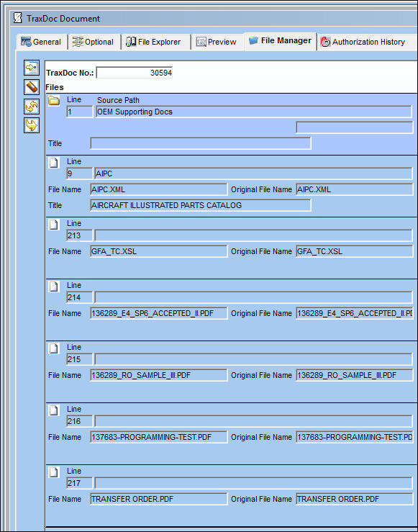Open the File Explorer tab
Screen dimensions: 418x532
click(x=155, y=42)
